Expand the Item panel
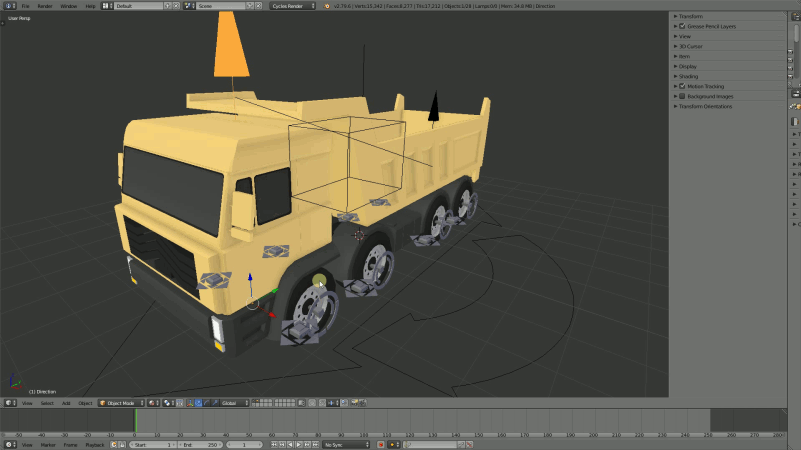Viewport: 801px width, 450px height. (684, 56)
